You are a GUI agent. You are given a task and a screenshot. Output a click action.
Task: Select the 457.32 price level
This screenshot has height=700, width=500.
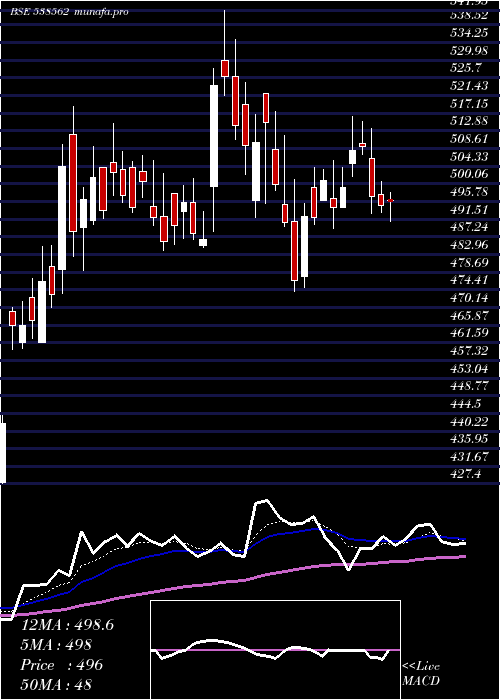[469, 350]
